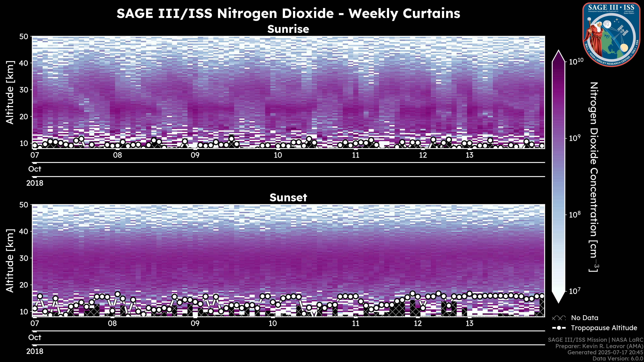Image resolution: width=644 pixels, height=362 pixels.
Task: Click day 12 tick on Sunset axis
Action: tap(418, 323)
